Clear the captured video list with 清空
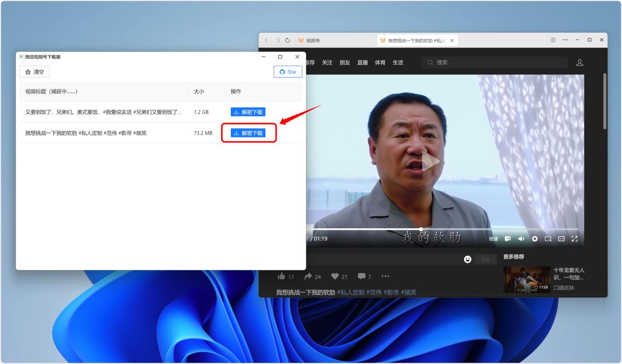The image size is (622, 364). pyautogui.click(x=35, y=72)
